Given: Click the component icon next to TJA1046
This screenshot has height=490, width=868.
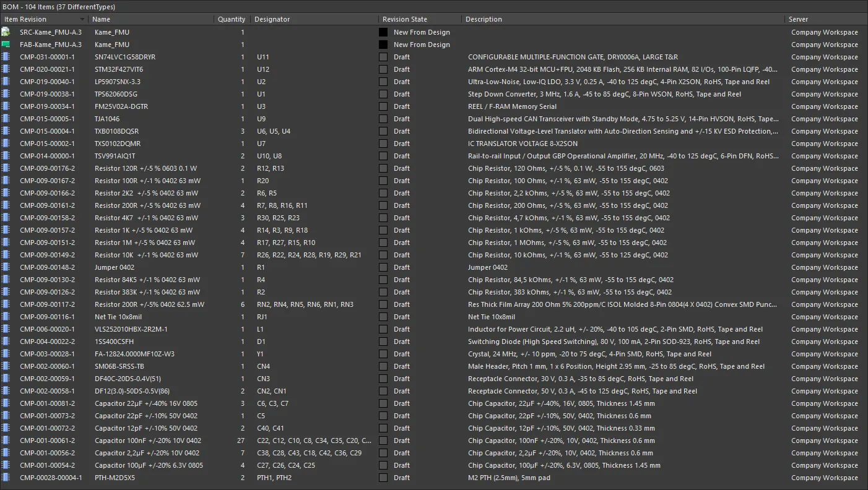Looking at the screenshot, I should 6,118.
